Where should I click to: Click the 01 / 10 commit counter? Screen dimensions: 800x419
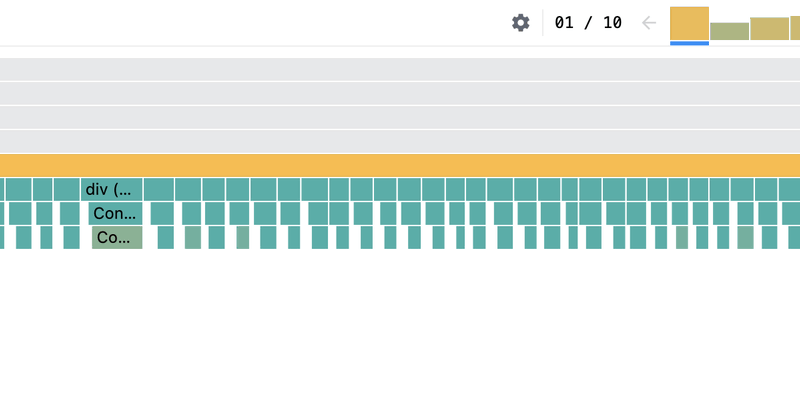coord(588,23)
